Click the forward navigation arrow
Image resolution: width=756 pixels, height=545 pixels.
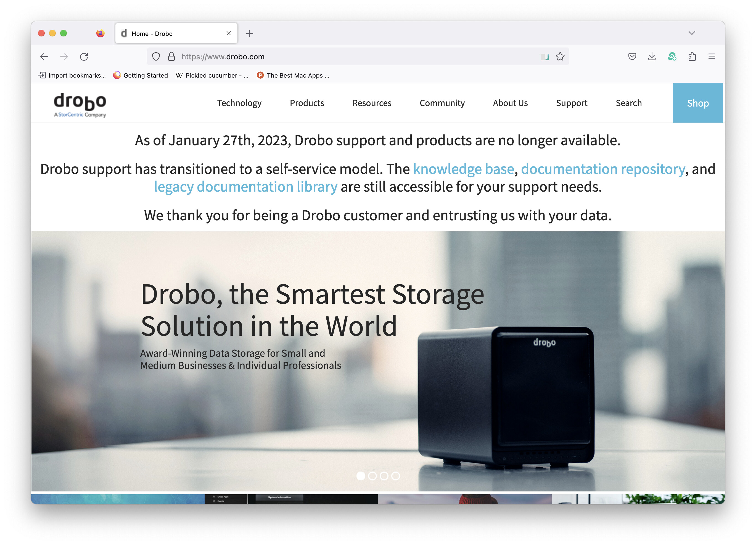(64, 57)
